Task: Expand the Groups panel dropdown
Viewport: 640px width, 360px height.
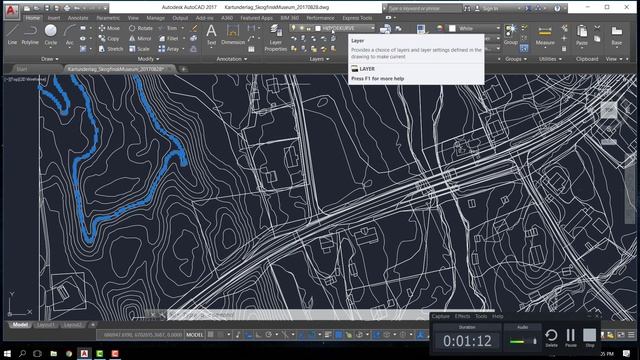Action: pyautogui.click(x=516, y=59)
